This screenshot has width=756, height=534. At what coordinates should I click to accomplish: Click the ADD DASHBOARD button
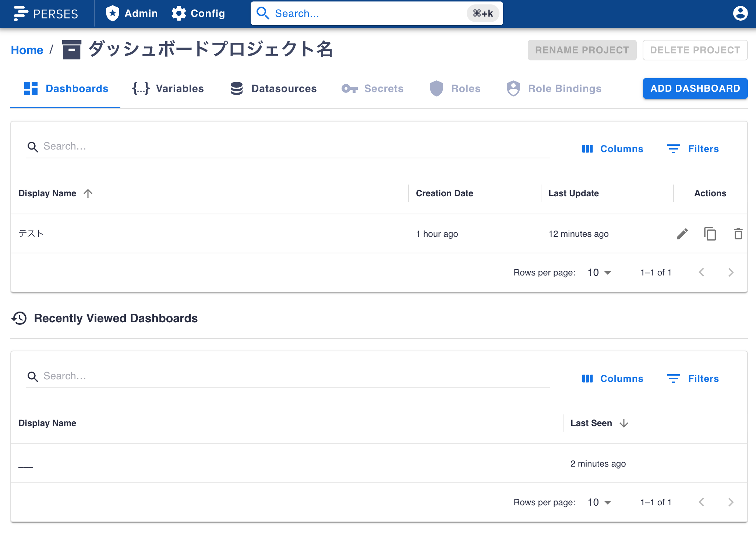[695, 88]
